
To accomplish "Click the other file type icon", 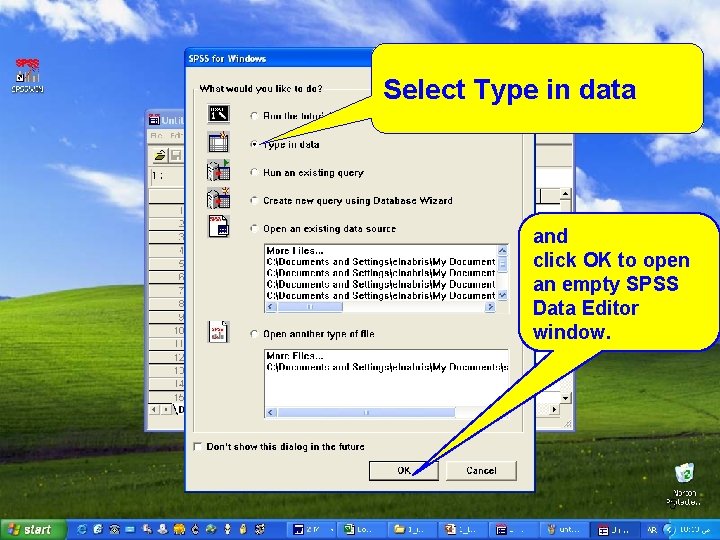I will [x=219, y=332].
